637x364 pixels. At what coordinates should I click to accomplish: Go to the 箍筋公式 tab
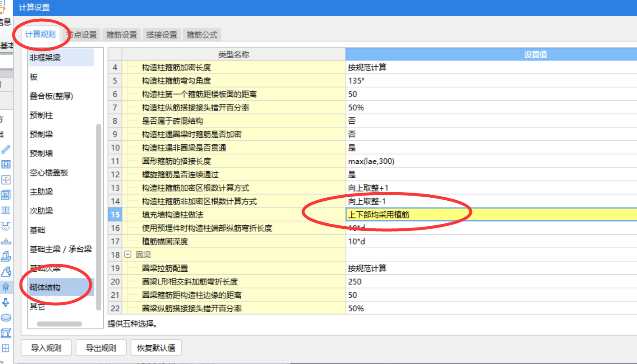point(202,35)
